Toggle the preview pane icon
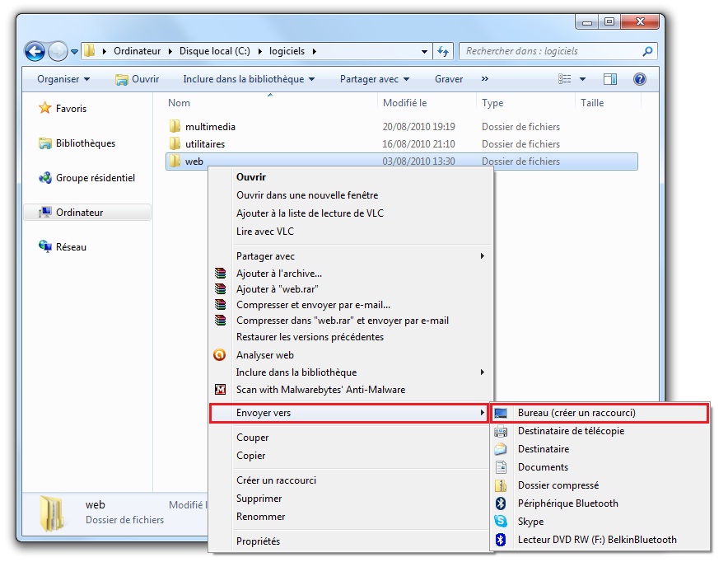728x562 pixels. 610,79
